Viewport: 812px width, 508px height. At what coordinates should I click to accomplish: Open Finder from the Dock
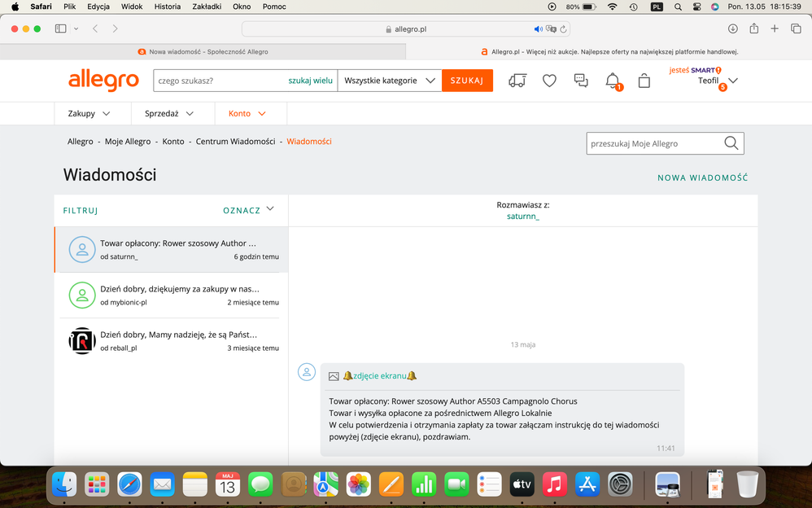click(64, 484)
